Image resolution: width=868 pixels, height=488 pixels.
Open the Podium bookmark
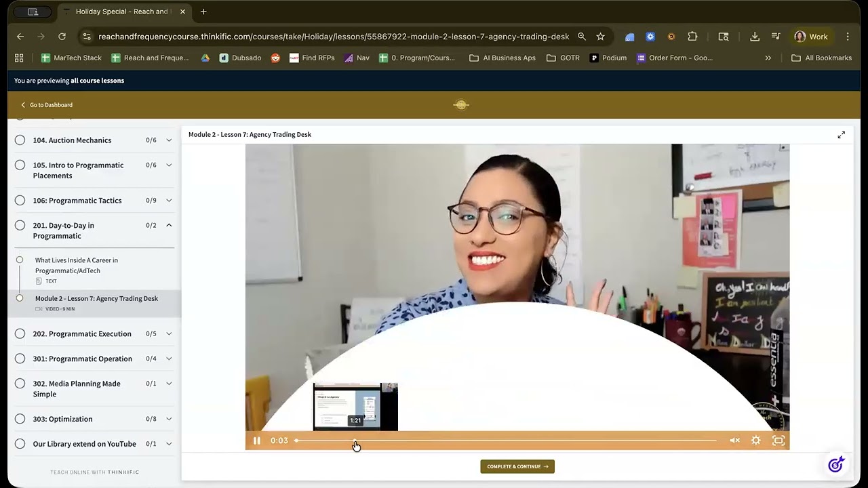click(608, 58)
